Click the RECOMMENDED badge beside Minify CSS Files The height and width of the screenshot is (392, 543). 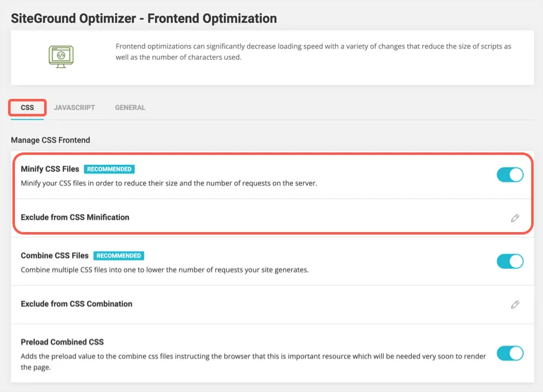[109, 169]
